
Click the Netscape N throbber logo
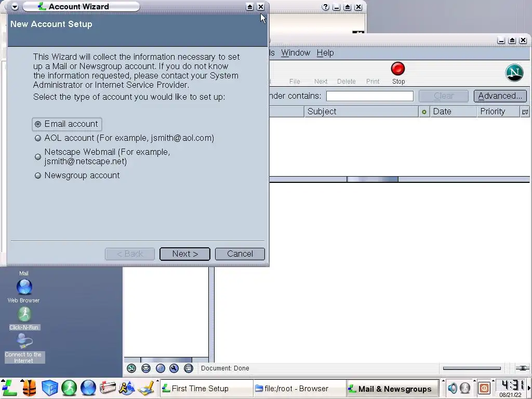click(x=514, y=72)
